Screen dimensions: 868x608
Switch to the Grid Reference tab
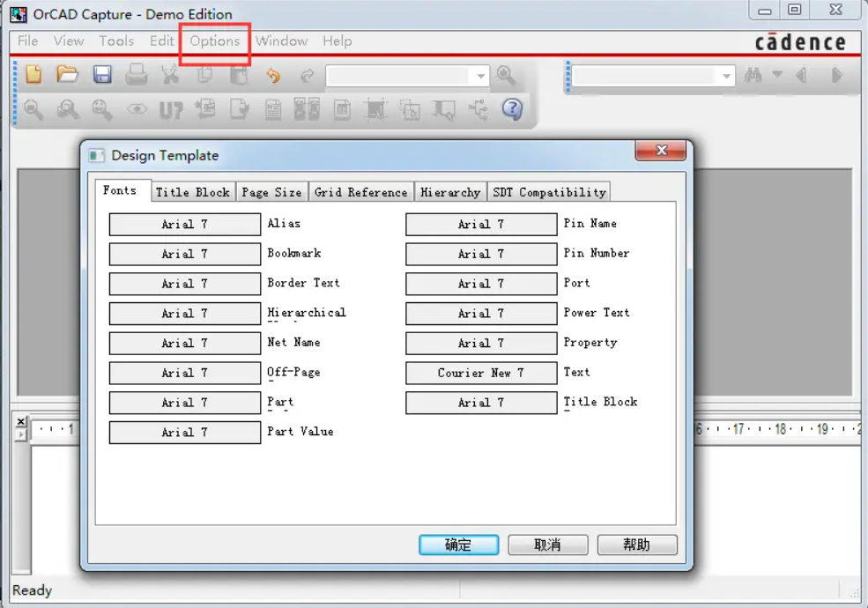[x=361, y=192]
